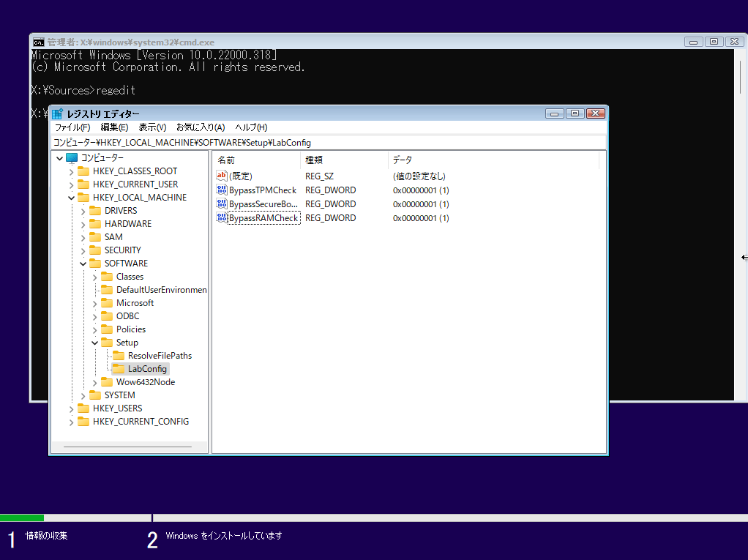The image size is (748, 560).
Task: Click the SOFTWARE folder icon
Action: (x=95, y=264)
